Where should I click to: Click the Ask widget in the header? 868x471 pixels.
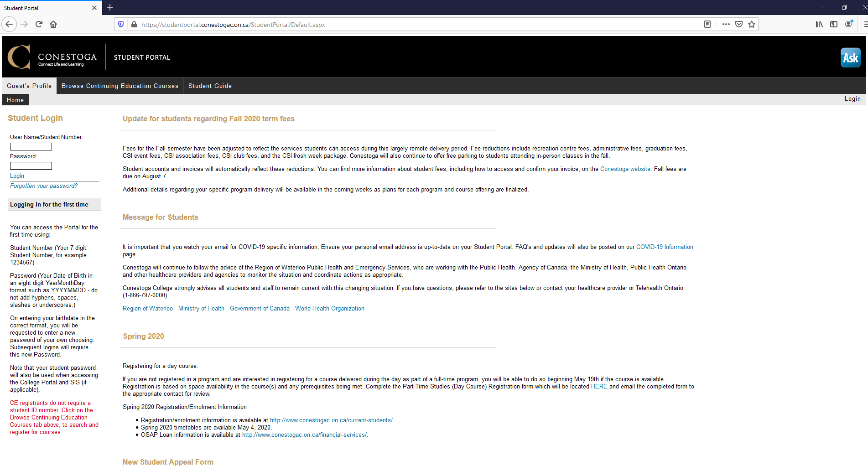click(x=850, y=57)
